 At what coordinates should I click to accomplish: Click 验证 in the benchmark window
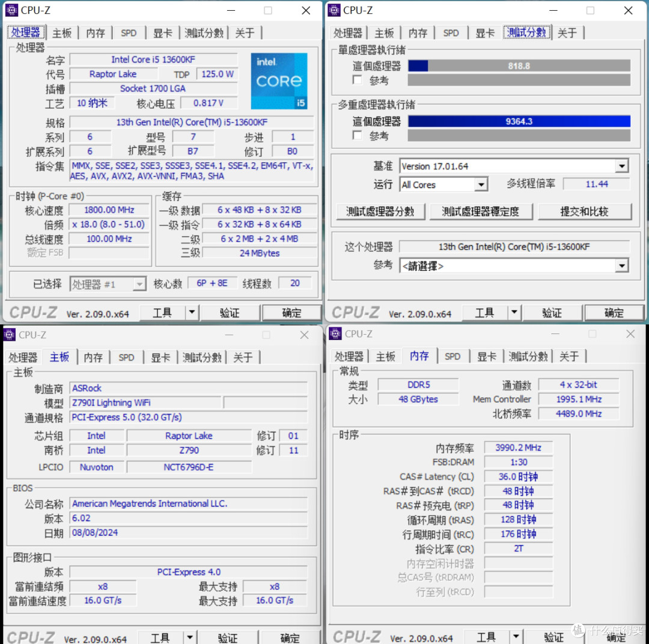[x=552, y=312]
